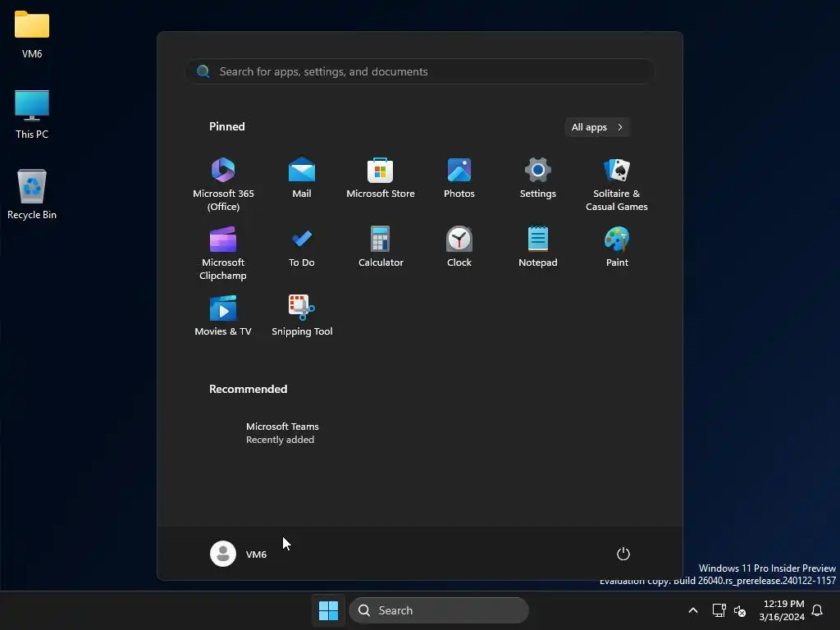840x630 pixels.
Task: Click the Windows Start button on taskbar
Action: pyautogui.click(x=328, y=610)
